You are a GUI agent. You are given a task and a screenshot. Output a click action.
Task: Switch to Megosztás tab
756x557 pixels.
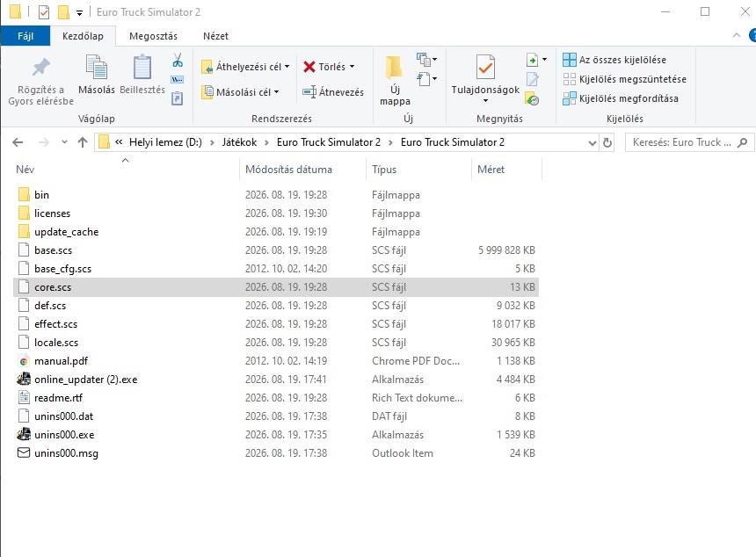[153, 36]
